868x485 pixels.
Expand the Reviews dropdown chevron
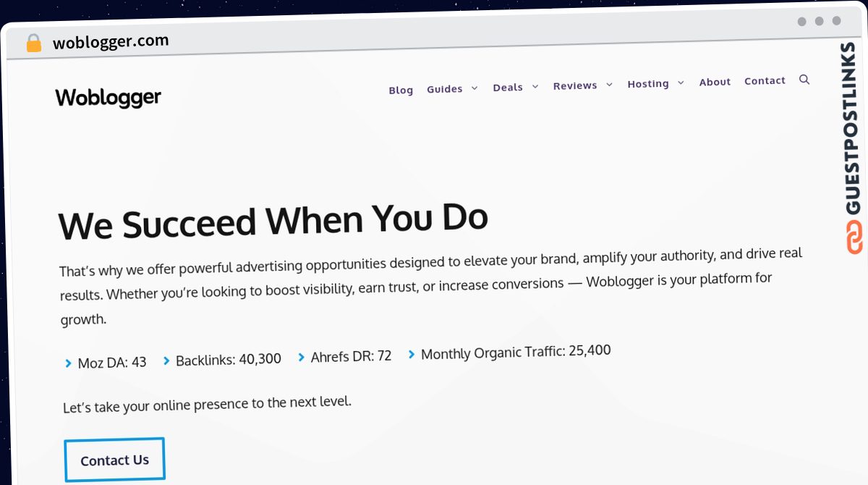coord(609,85)
